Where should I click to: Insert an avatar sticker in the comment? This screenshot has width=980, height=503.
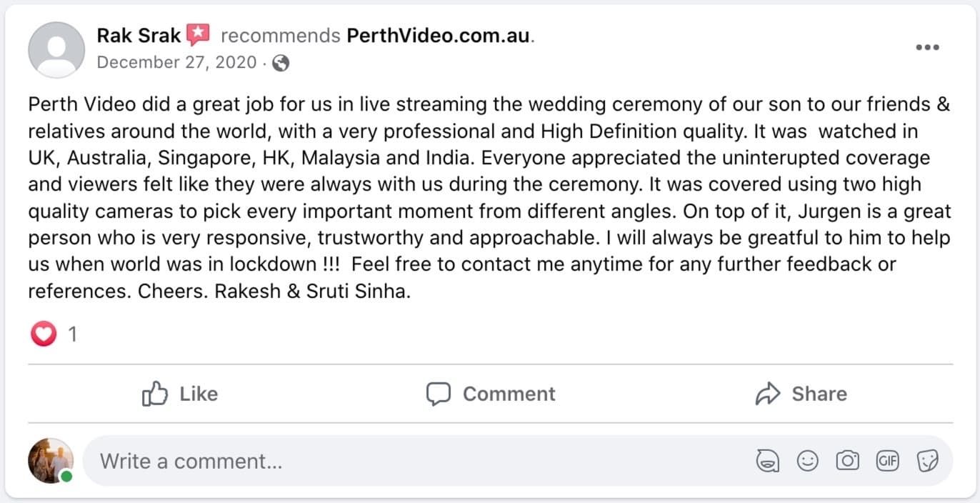point(768,462)
